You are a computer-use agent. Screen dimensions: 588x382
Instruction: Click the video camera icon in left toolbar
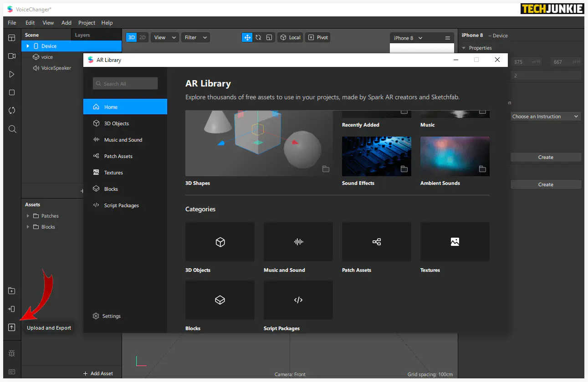coord(12,56)
